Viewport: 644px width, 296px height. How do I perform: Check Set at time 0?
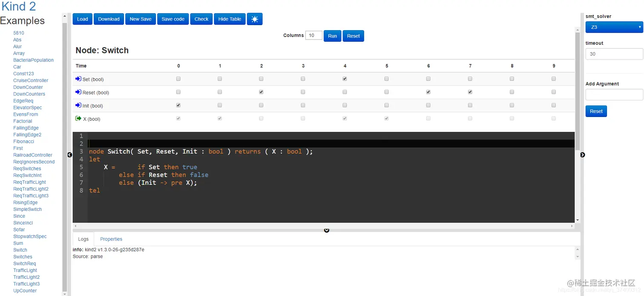point(178,79)
